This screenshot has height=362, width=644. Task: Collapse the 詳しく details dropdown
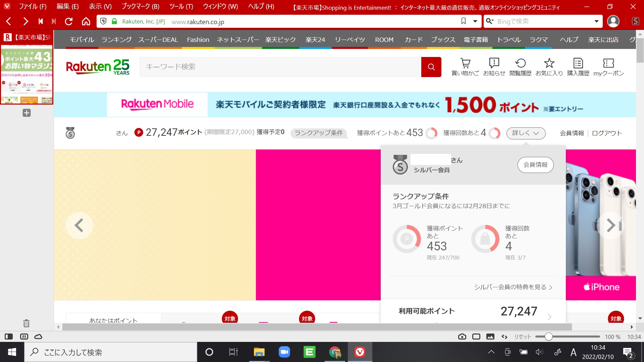pos(526,133)
